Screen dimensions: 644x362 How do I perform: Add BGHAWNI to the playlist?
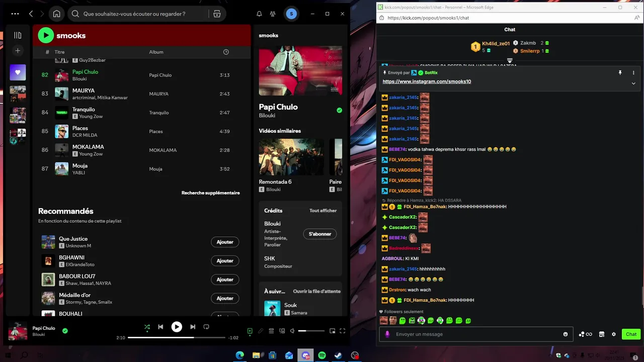coord(225,261)
